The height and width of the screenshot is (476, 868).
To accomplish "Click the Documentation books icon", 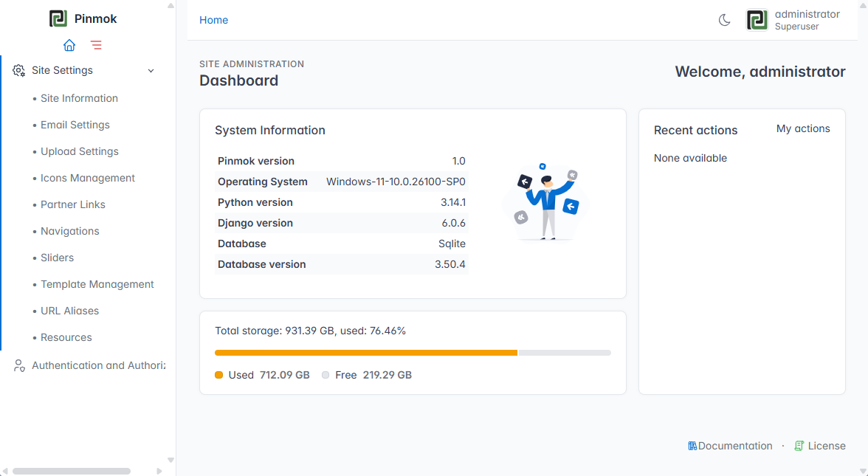I will tap(692, 446).
